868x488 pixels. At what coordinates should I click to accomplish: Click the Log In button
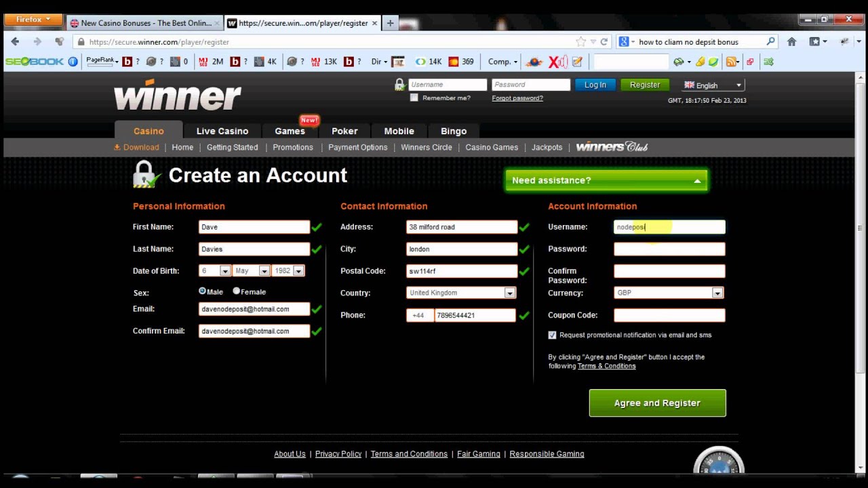coord(595,85)
